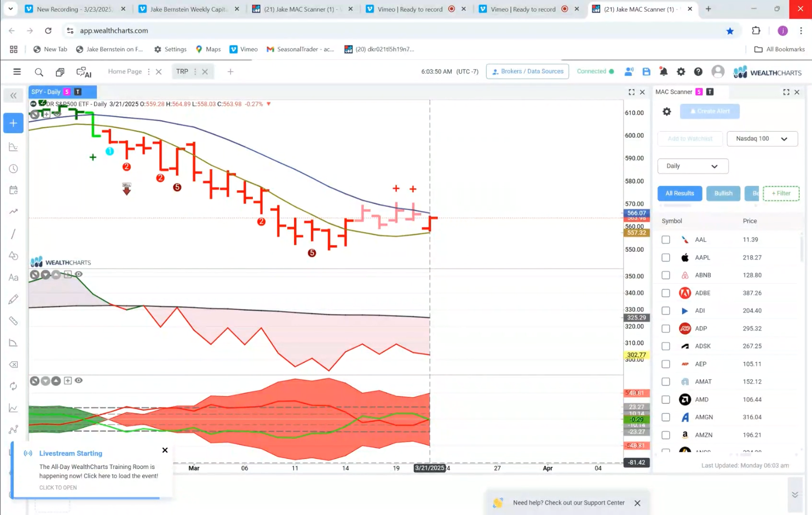The image size is (812, 515).
Task: Tick the ADP row checkbox
Action: tap(666, 329)
